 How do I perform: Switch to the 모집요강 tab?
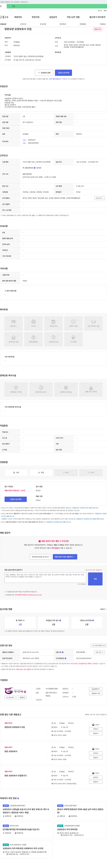[3, 24]
